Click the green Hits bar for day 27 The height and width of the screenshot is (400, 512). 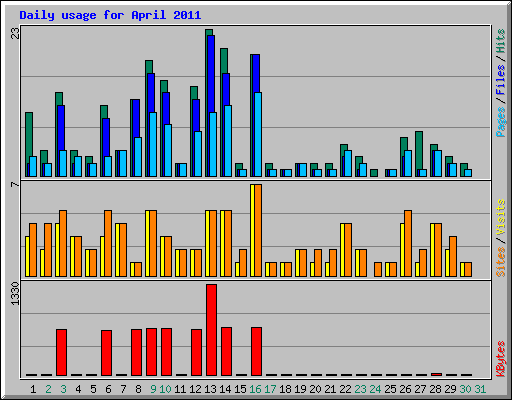click(419, 150)
